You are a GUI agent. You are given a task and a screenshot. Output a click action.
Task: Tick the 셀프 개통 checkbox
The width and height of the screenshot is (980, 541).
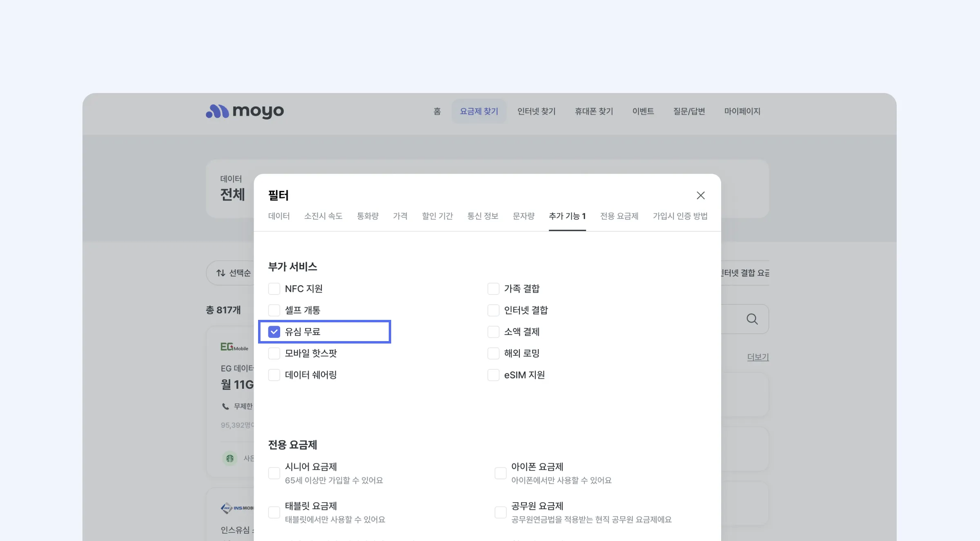[x=274, y=310]
